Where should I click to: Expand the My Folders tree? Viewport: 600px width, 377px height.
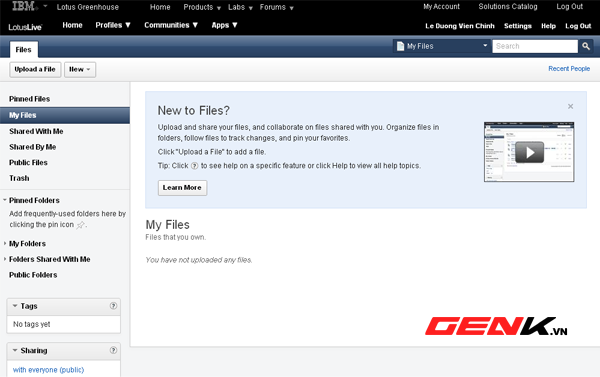(5, 243)
